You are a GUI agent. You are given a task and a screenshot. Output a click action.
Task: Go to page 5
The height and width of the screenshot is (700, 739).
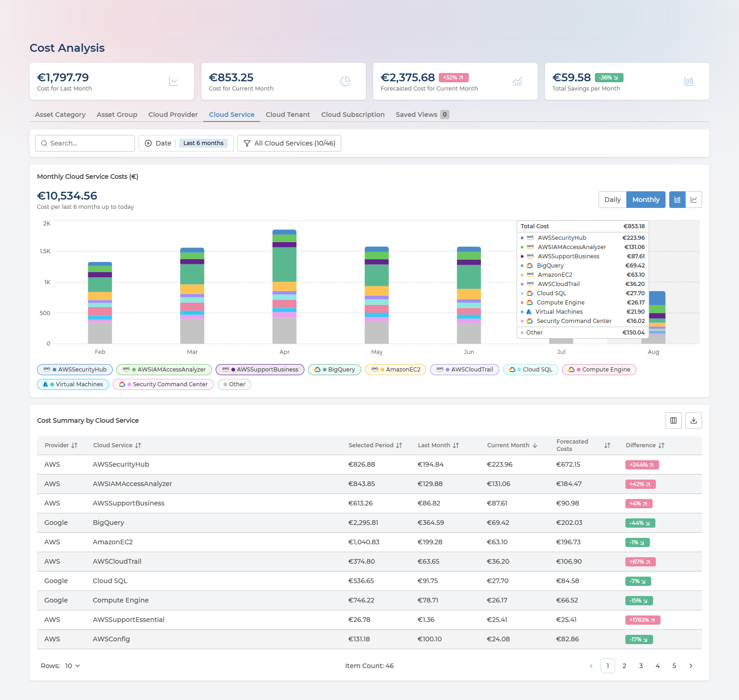674,666
